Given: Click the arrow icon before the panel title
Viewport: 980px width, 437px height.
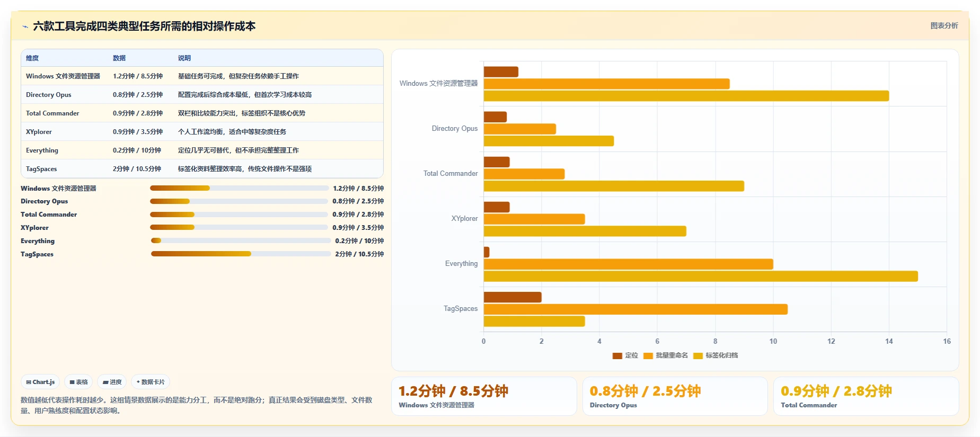Looking at the screenshot, I should click(25, 26).
